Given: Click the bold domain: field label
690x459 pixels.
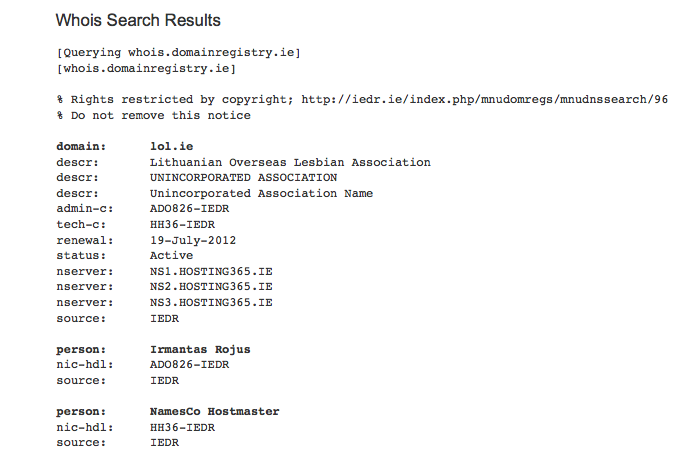Looking at the screenshot, I should click(81, 147).
